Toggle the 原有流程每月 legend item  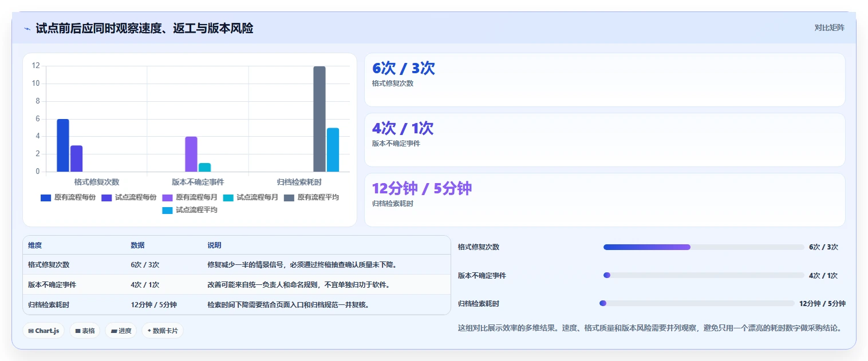(x=190, y=197)
